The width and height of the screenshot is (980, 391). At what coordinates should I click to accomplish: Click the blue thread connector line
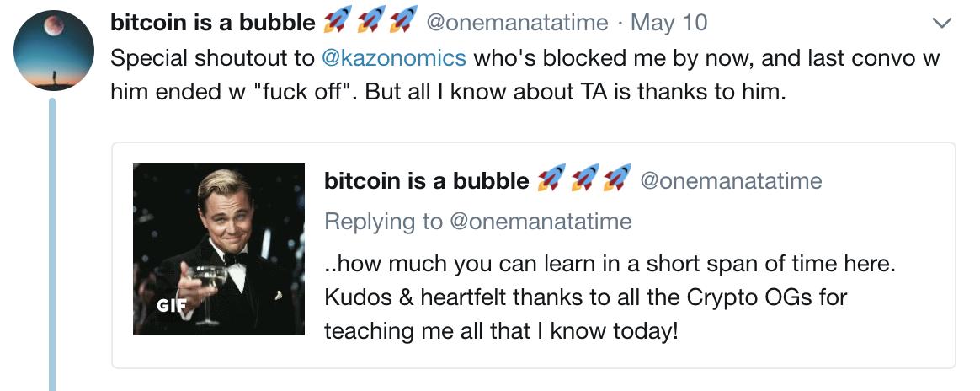[52, 244]
